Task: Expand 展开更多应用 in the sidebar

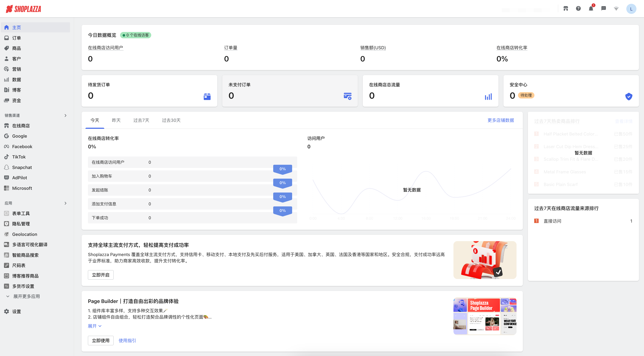Action: pyautogui.click(x=26, y=296)
